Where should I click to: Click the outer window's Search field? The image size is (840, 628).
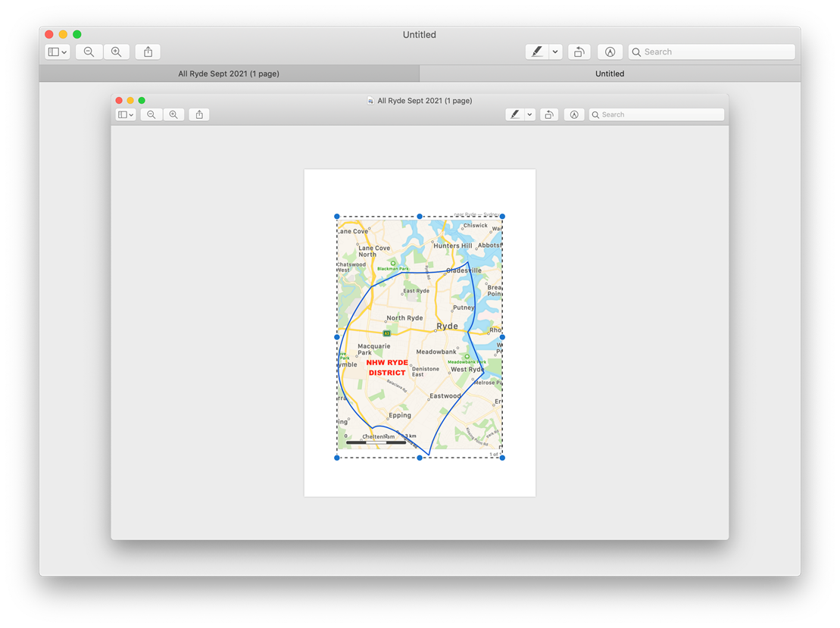point(712,52)
